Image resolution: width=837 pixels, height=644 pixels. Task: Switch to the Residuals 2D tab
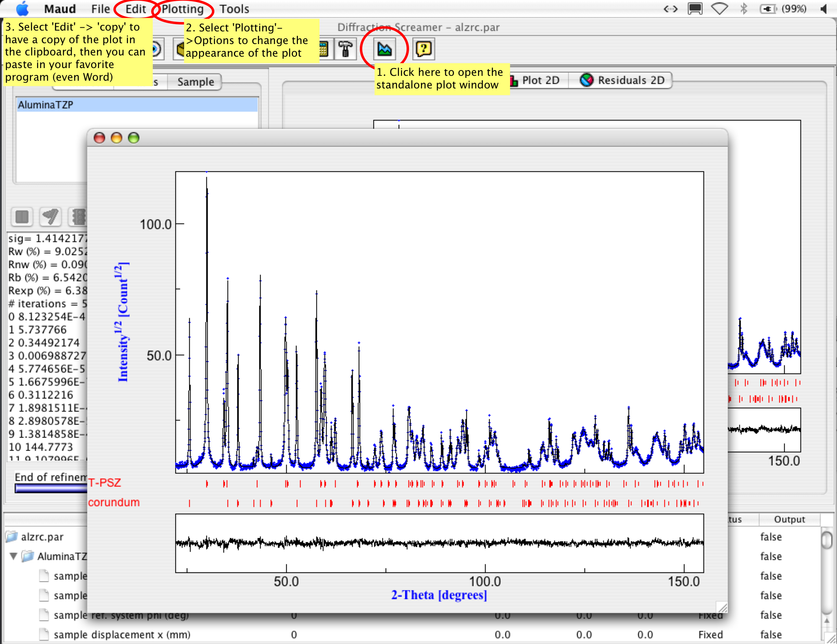[x=623, y=80]
